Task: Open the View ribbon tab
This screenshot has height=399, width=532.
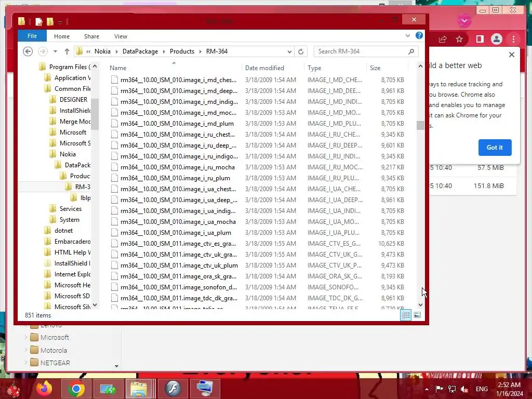Action: pyautogui.click(x=121, y=36)
